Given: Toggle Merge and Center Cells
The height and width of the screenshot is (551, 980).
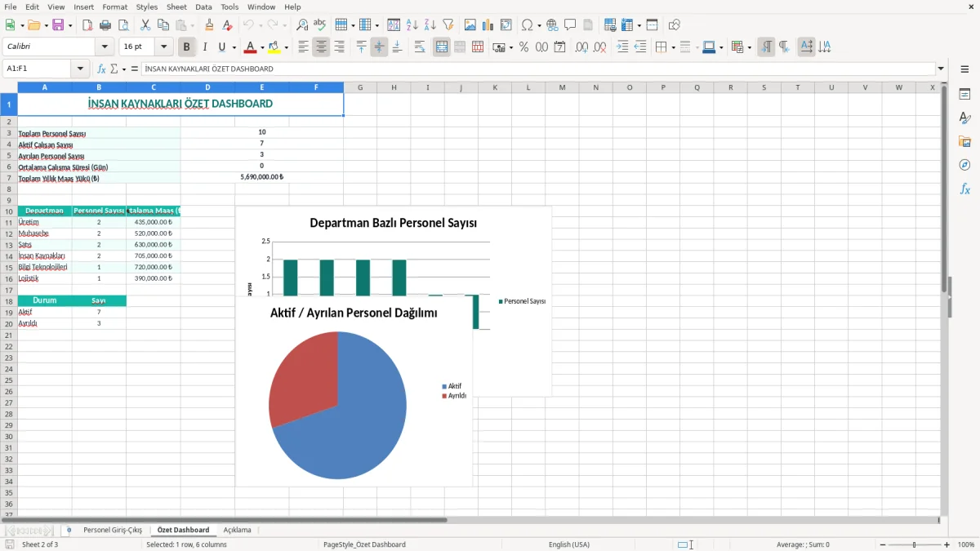Looking at the screenshot, I should pos(442,47).
